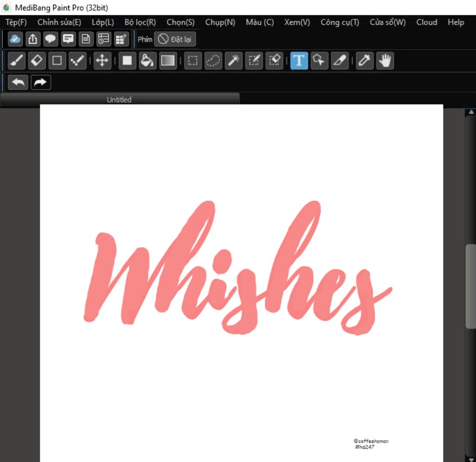Open the speech bubble comment icon
This screenshot has height=462, width=476.
pos(50,39)
